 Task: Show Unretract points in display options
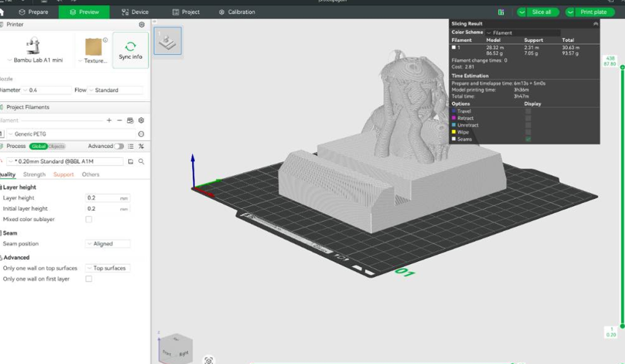(528, 125)
